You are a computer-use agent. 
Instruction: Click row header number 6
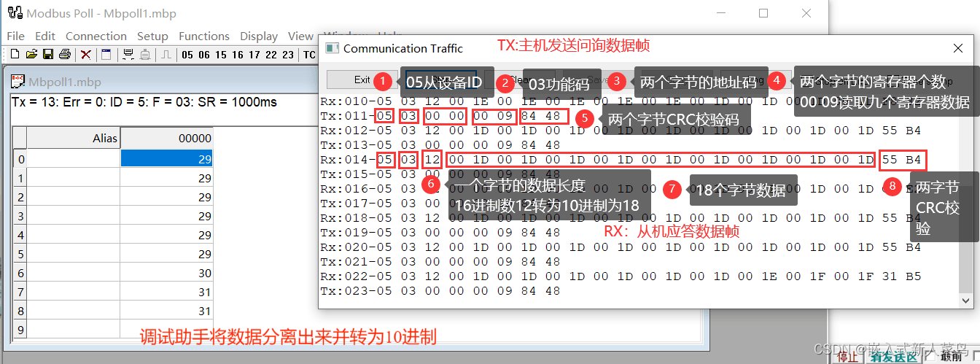coord(20,273)
